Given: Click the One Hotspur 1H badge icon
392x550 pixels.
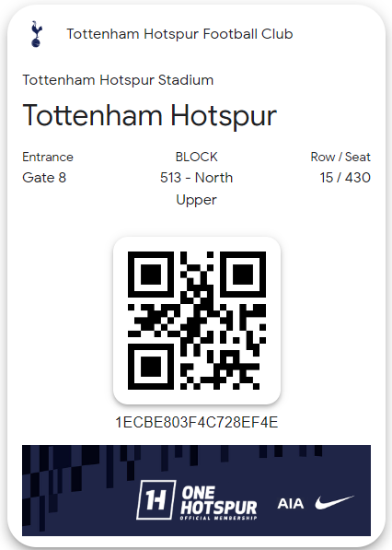Looking at the screenshot, I should [156, 499].
